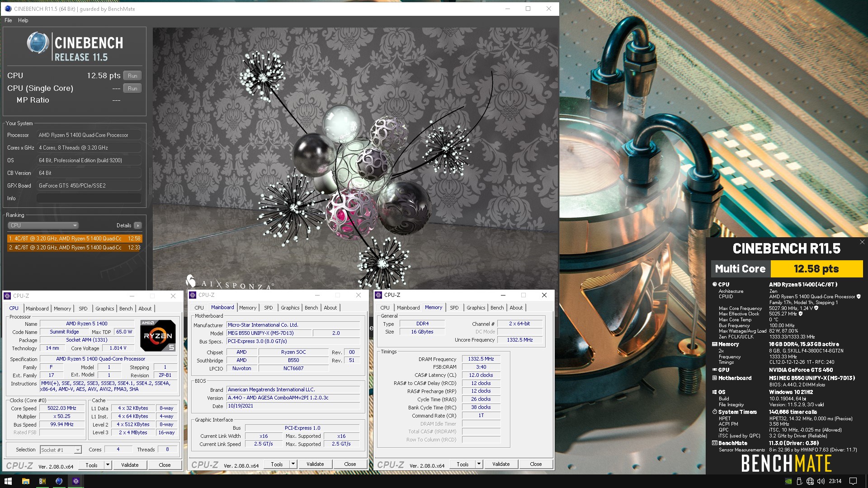Viewport: 868px width, 488px height.
Task: Open the volume control tray icon
Action: [x=821, y=481]
